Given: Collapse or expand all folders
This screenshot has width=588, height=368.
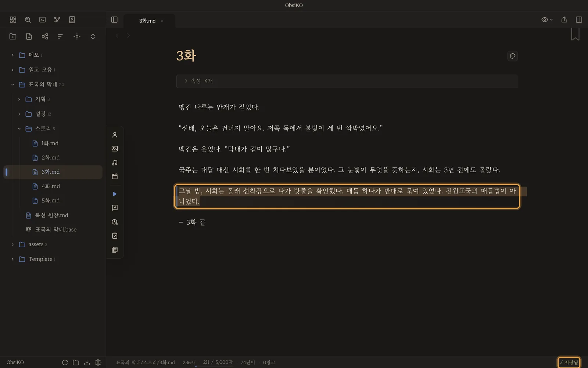Looking at the screenshot, I should [x=93, y=36].
